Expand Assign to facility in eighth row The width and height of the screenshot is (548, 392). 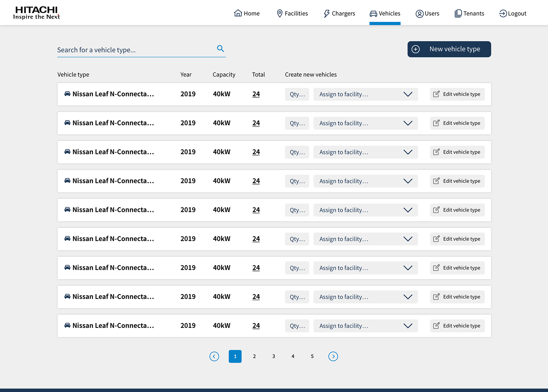[x=366, y=297]
